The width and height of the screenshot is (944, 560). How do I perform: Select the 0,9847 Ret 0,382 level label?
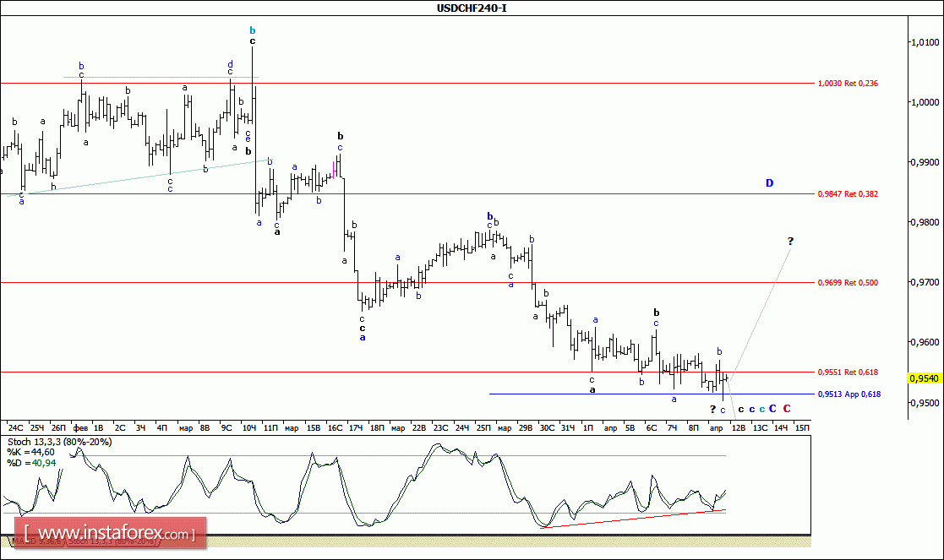click(848, 194)
